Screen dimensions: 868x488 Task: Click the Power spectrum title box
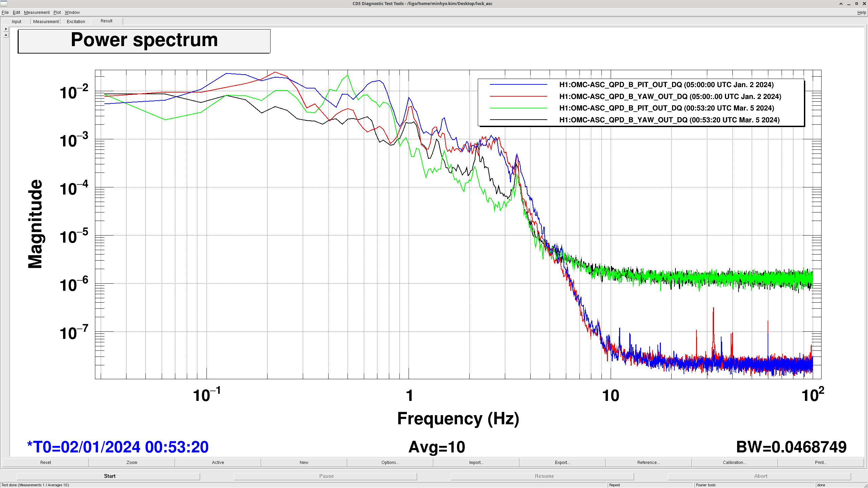[x=144, y=41]
